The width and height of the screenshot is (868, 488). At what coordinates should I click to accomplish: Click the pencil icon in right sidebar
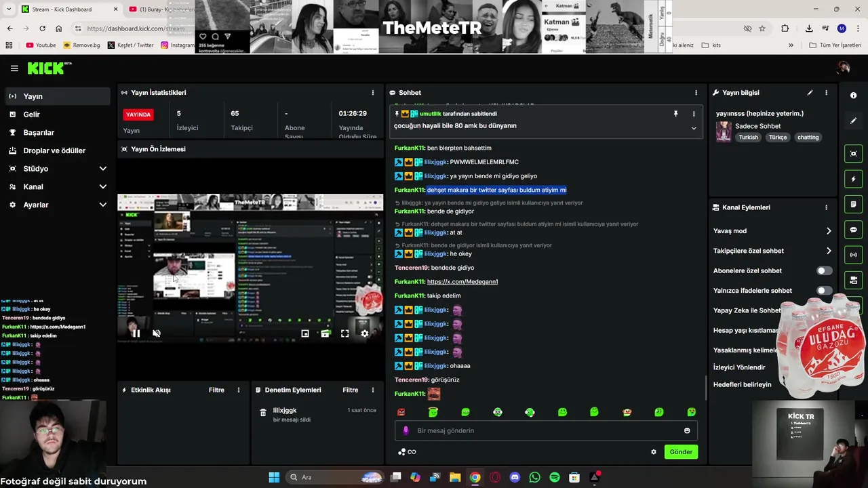coord(854,121)
